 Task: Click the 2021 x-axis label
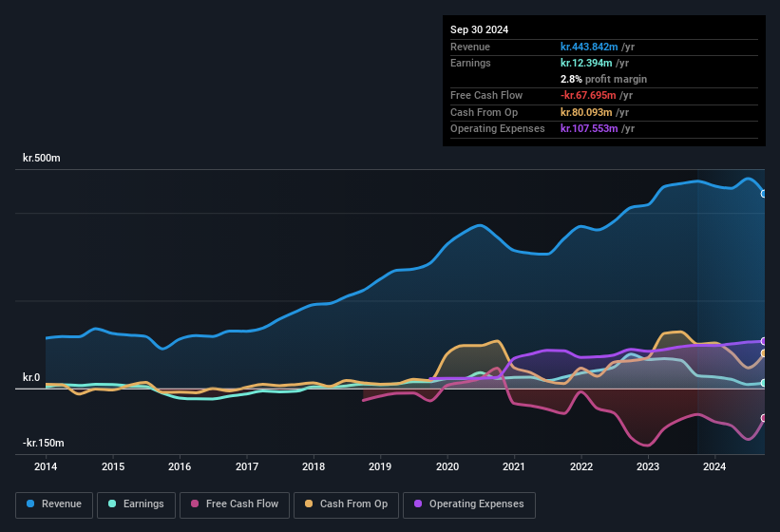click(514, 466)
